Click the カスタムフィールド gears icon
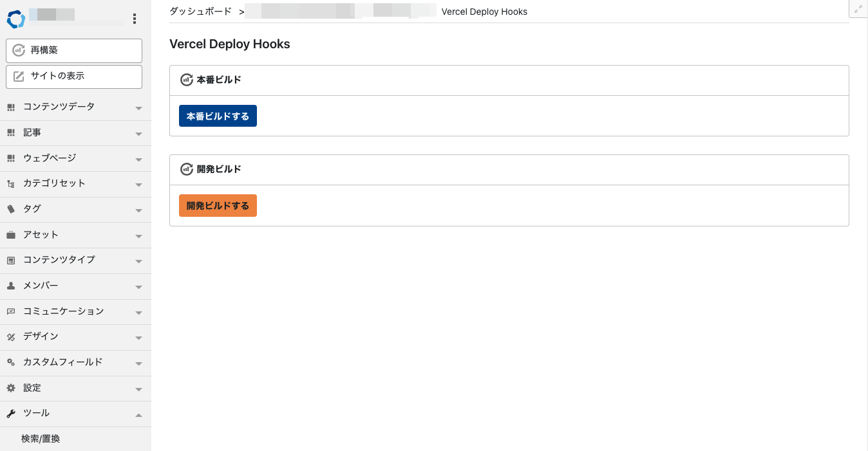The height and width of the screenshot is (451, 868). [11, 362]
